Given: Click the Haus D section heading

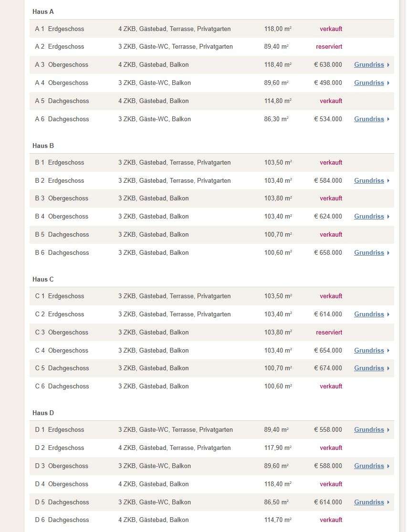Looking at the screenshot, I should point(43,413).
